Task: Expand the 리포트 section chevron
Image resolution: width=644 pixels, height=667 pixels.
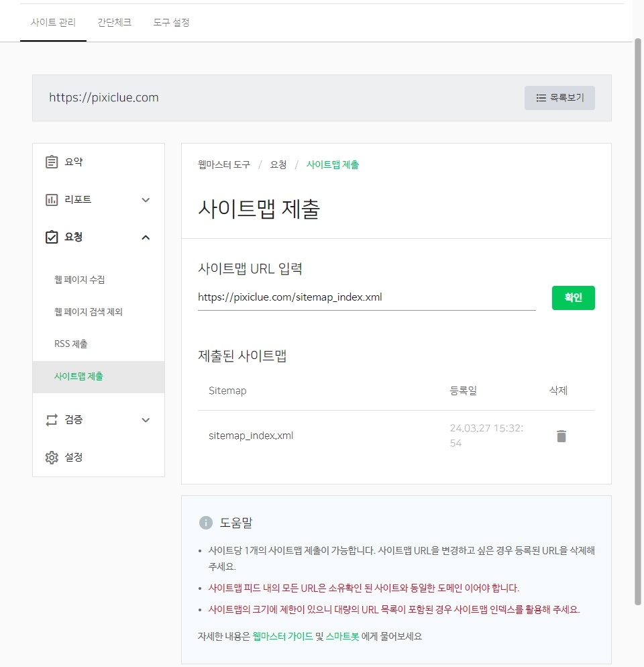Action: (x=146, y=200)
